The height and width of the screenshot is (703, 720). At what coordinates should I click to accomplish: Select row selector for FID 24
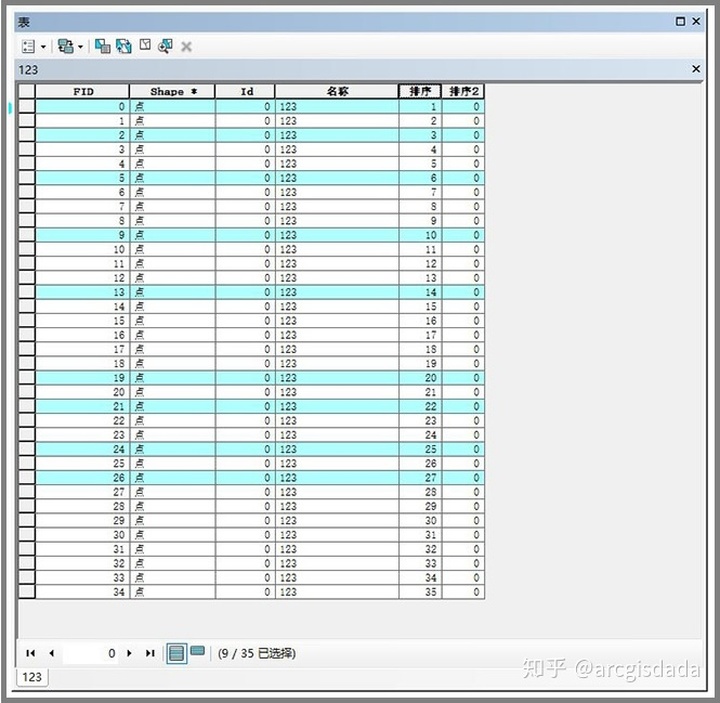tap(27, 449)
